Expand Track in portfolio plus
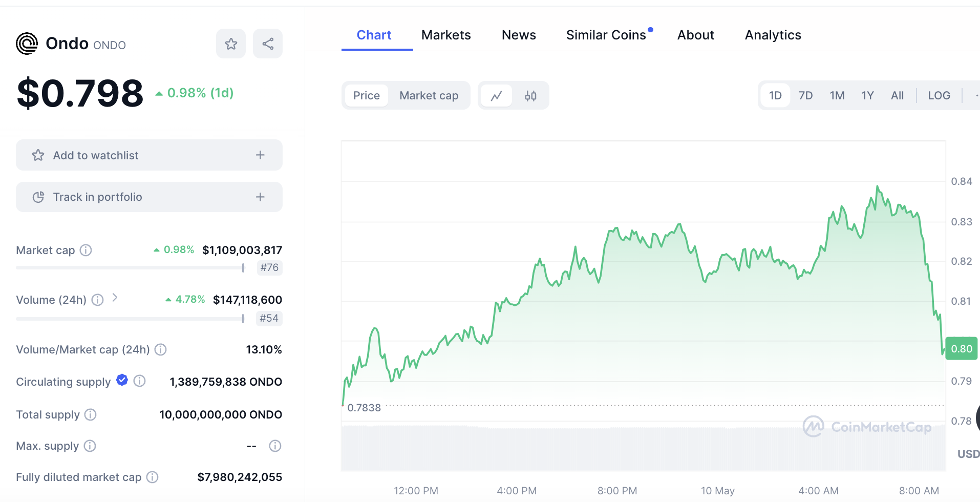This screenshot has height=502, width=980. pyautogui.click(x=260, y=197)
